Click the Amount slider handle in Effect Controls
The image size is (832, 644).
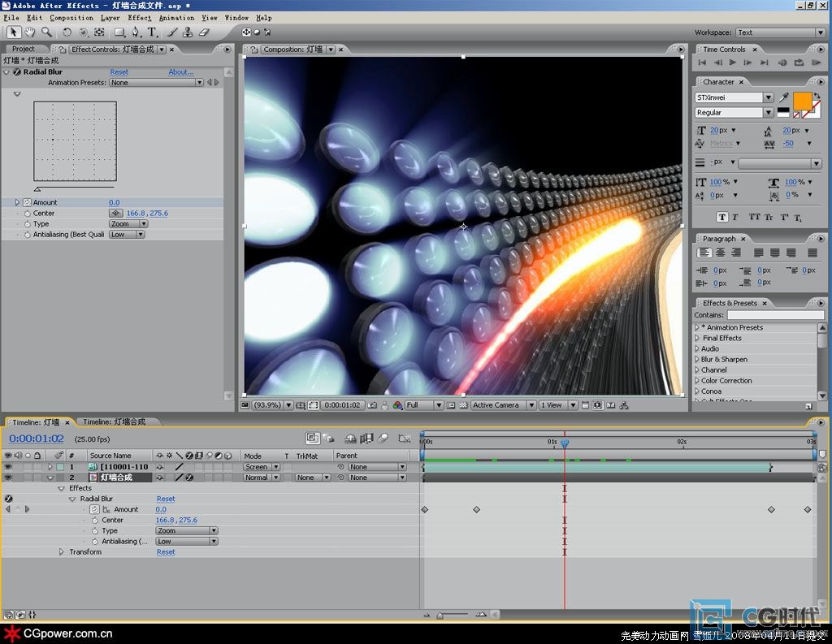(37, 189)
